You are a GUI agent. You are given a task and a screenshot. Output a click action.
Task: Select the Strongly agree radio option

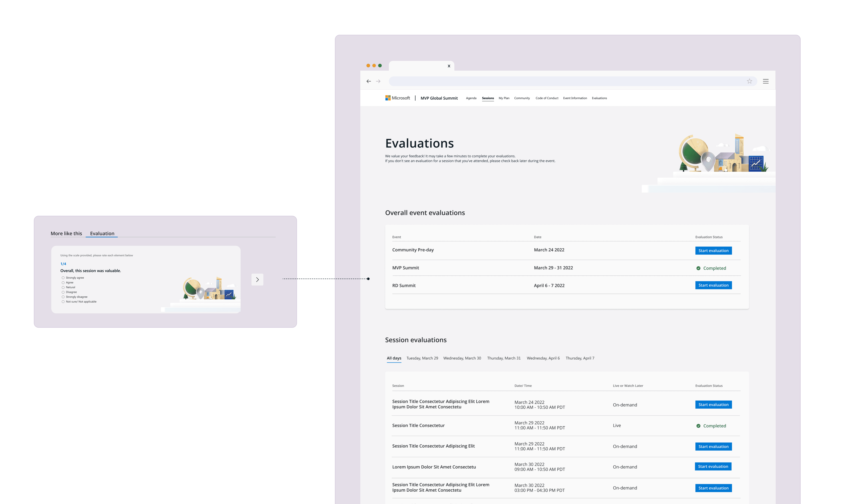pos(63,278)
